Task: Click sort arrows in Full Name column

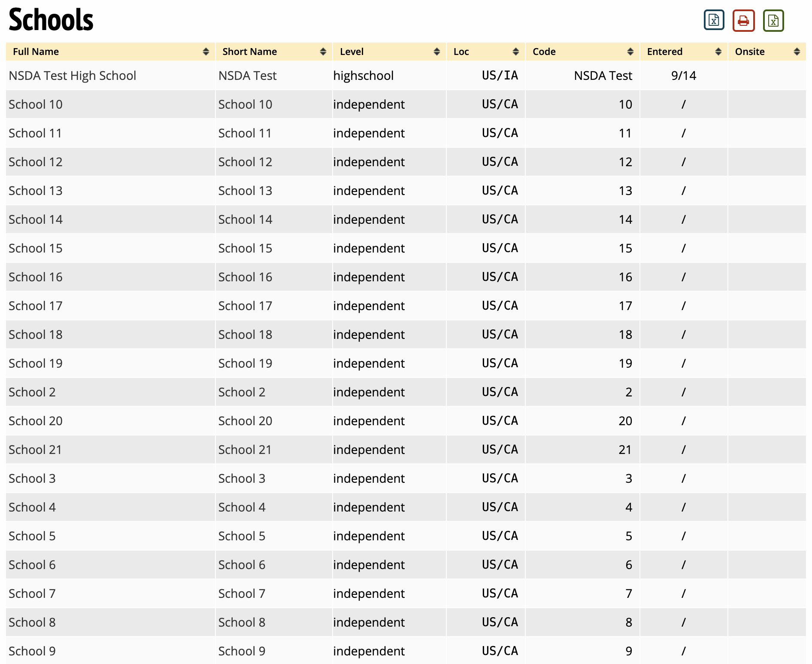Action: pos(206,52)
